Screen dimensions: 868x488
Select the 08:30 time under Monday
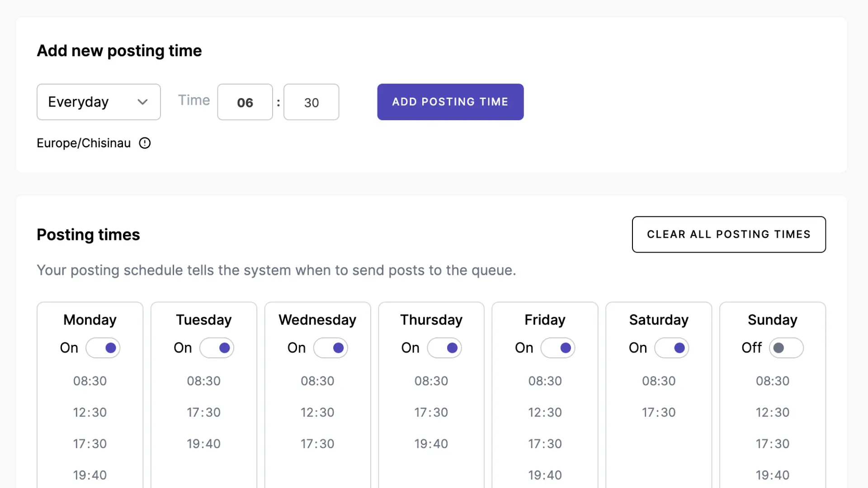click(x=90, y=381)
